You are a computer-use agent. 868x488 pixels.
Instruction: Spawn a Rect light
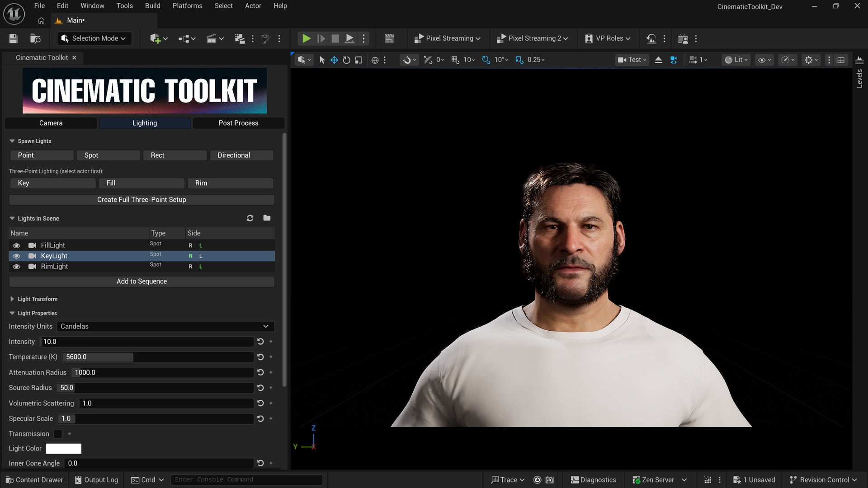tap(175, 155)
